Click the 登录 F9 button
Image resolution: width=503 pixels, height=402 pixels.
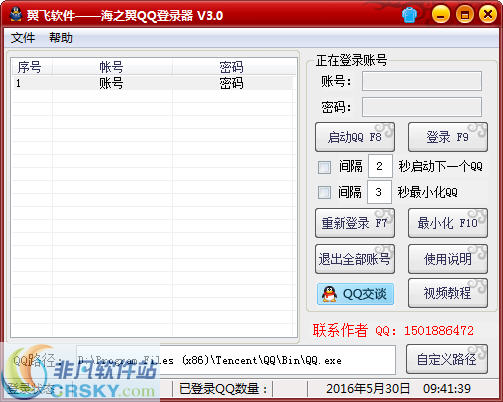[x=448, y=137]
